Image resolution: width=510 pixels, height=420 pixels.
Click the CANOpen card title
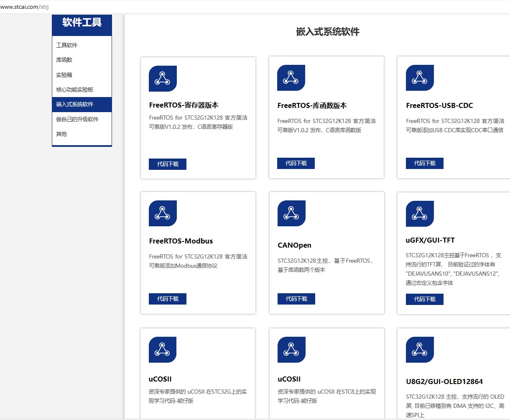click(295, 245)
